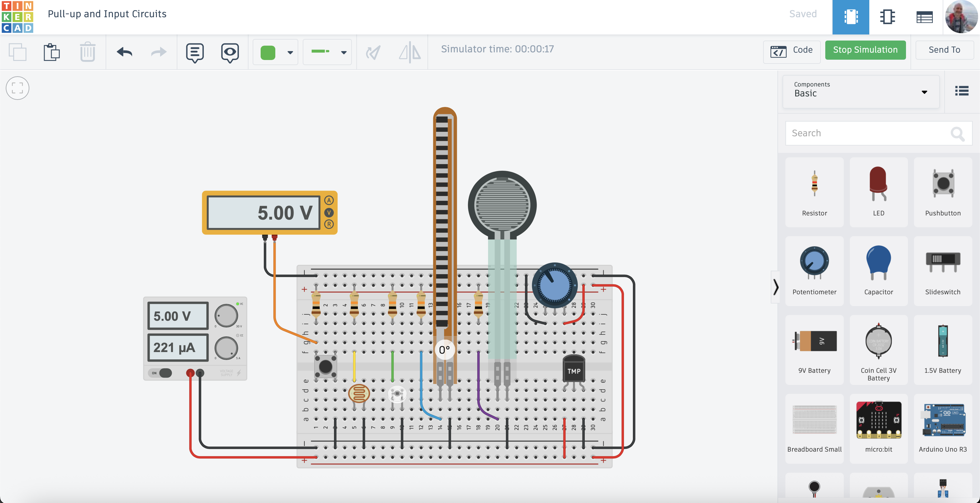Click the green wire color swatch
The width and height of the screenshot is (980, 503).
coord(268,53)
